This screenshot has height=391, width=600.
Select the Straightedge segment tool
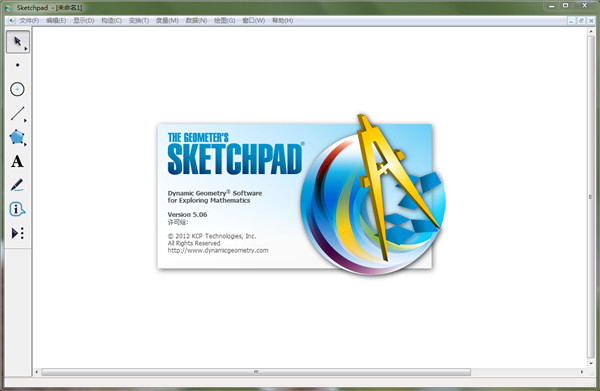click(x=17, y=114)
